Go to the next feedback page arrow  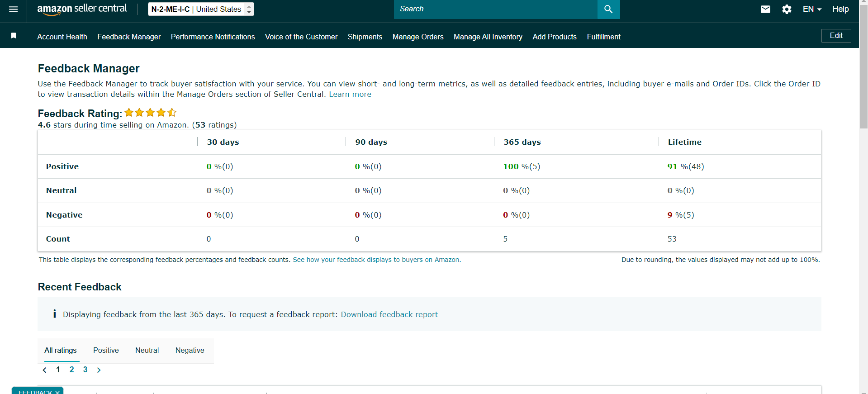[99, 370]
